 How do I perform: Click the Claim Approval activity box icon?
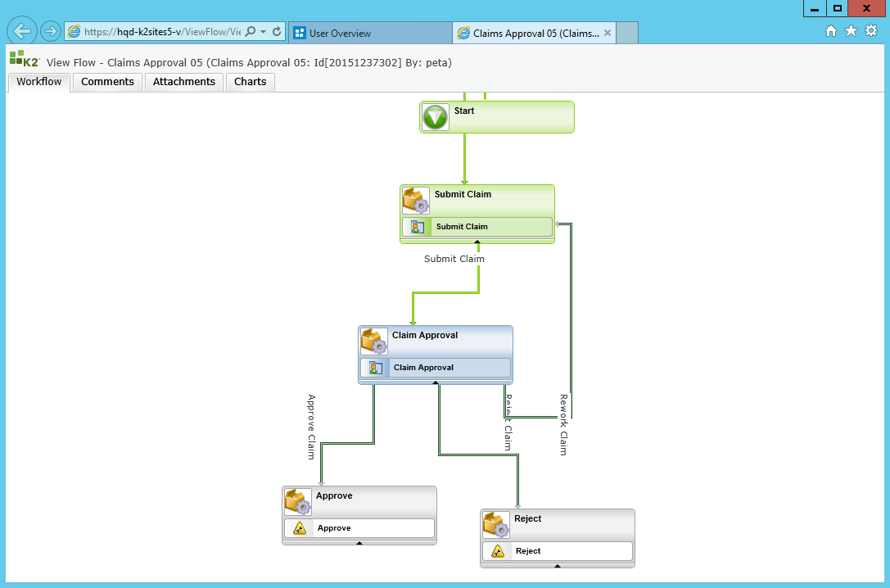pos(374,341)
